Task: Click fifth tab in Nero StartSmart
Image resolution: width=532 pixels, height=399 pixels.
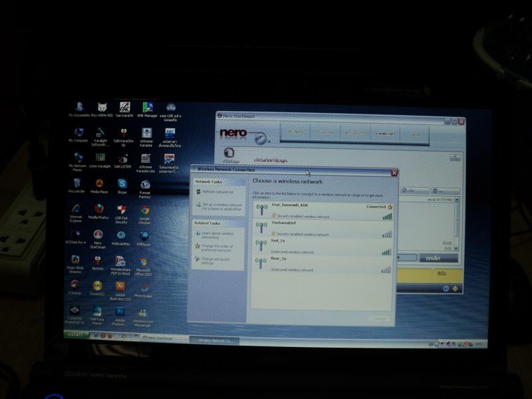Action: (414, 134)
